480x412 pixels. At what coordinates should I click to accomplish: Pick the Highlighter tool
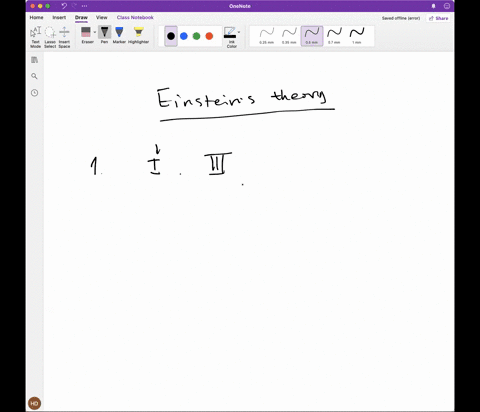pos(138,35)
